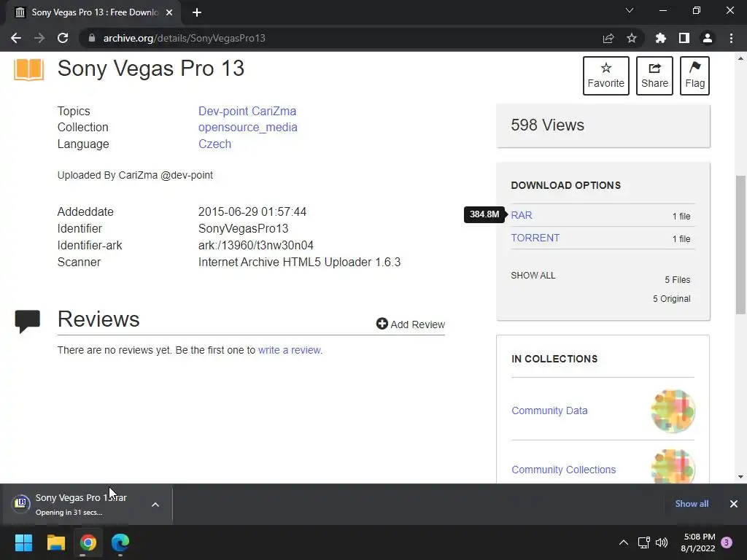Viewport: 747px width, 560px height.
Task: Open the browser share page icon
Action: click(608, 38)
